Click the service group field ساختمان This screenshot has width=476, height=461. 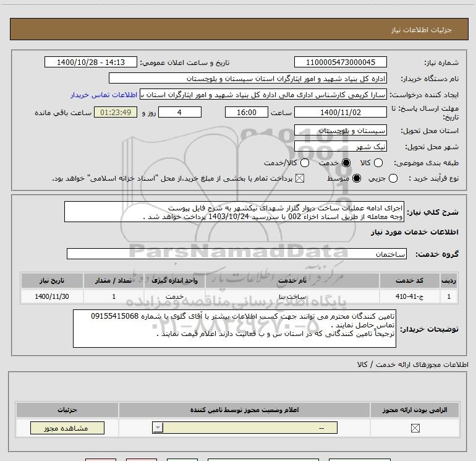(x=237, y=254)
